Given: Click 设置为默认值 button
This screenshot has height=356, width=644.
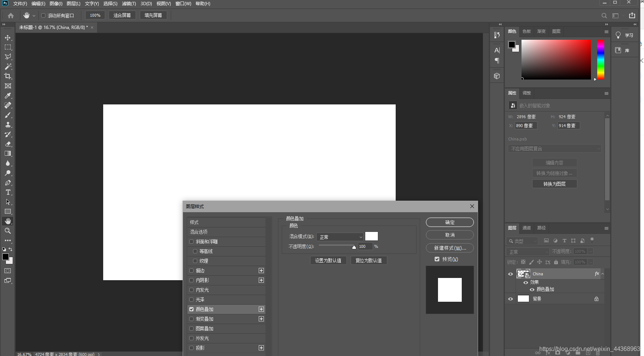Looking at the screenshot, I should [328, 260].
